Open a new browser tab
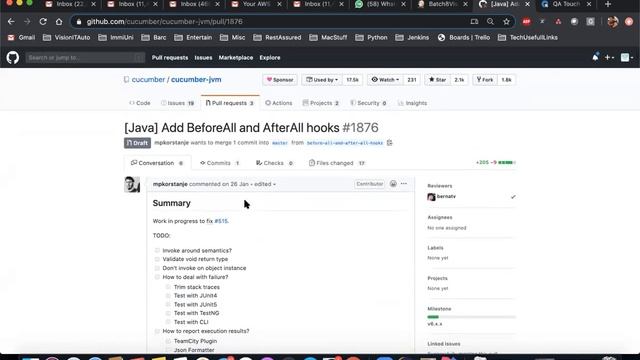 [x=608, y=4]
